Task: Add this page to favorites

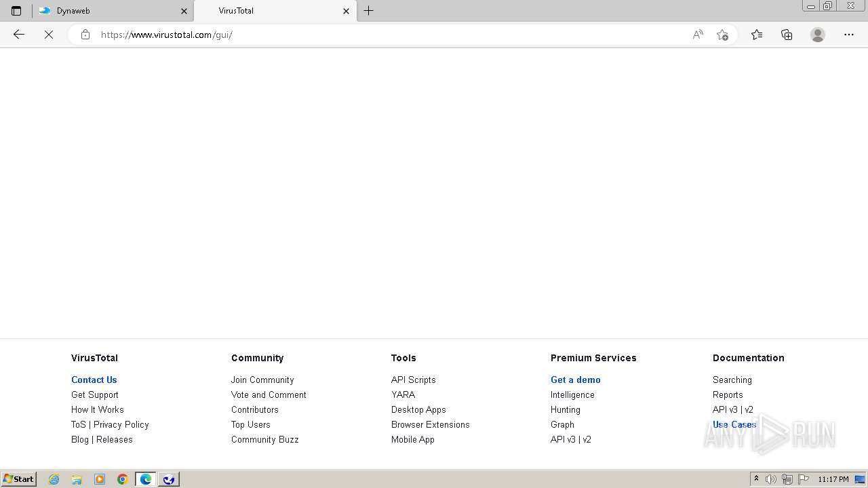Action: tap(722, 35)
